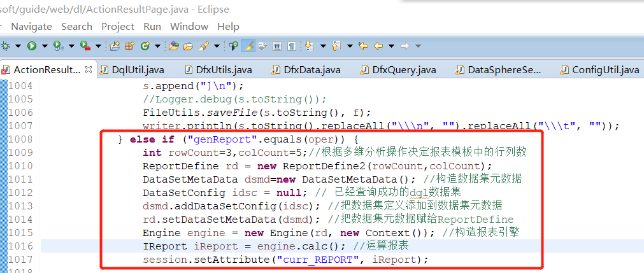Click the New Java Project icon
Viewport: 644px width, 273px height.
[x=115, y=46]
